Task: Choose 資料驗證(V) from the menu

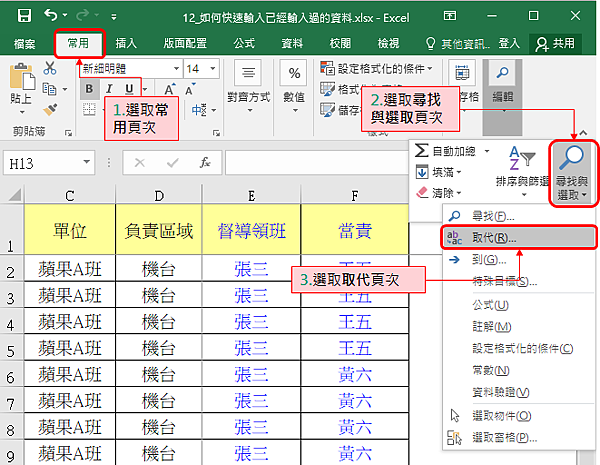Action: 518,392
